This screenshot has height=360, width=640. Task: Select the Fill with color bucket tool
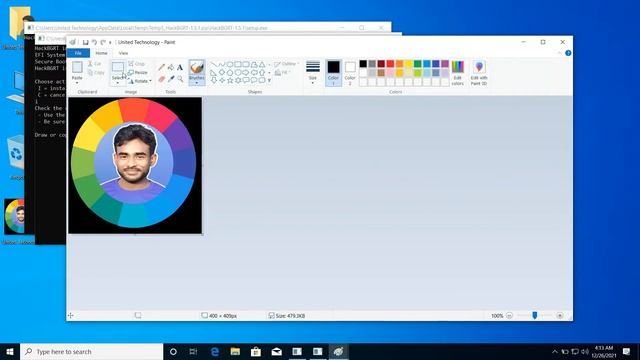pos(171,67)
